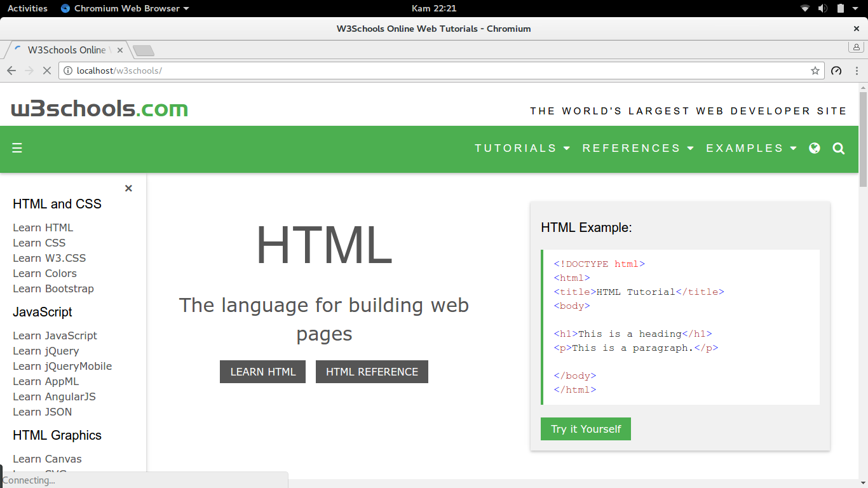
Task: Open the Learn JavaScript sidebar link
Action: [x=55, y=335]
